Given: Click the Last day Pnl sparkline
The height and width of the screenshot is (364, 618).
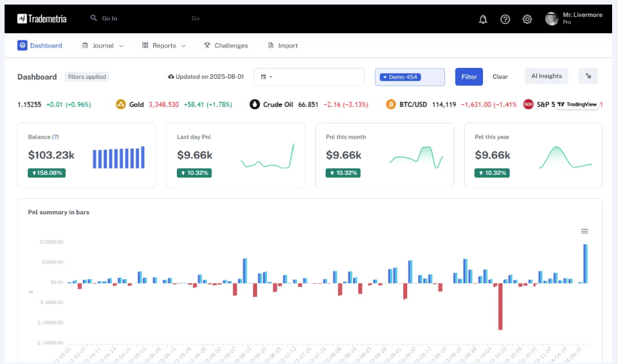Looking at the screenshot, I should [x=268, y=157].
